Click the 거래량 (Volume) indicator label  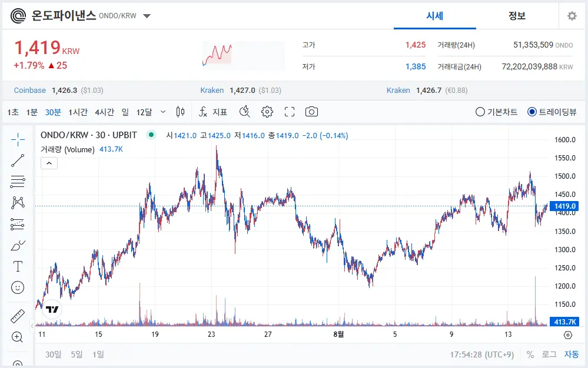click(68, 149)
